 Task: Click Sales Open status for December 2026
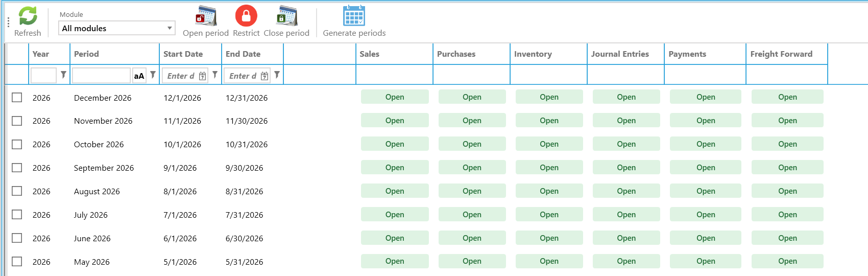click(395, 97)
